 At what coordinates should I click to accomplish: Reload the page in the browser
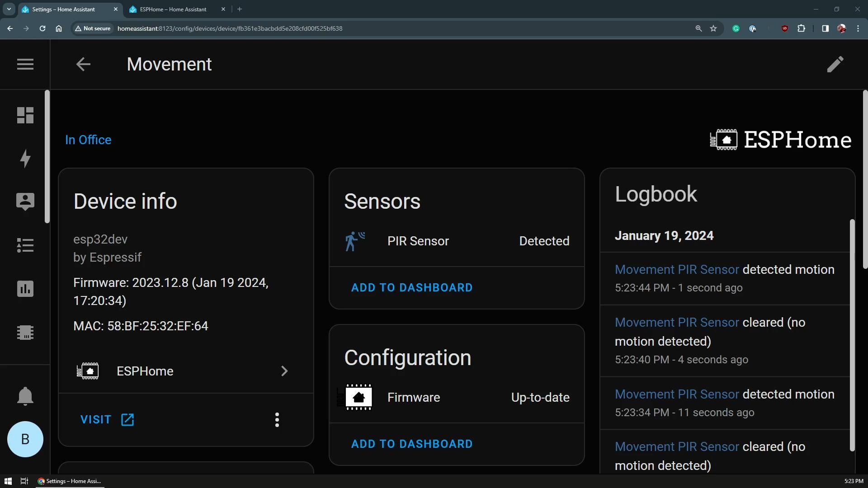coord(42,28)
